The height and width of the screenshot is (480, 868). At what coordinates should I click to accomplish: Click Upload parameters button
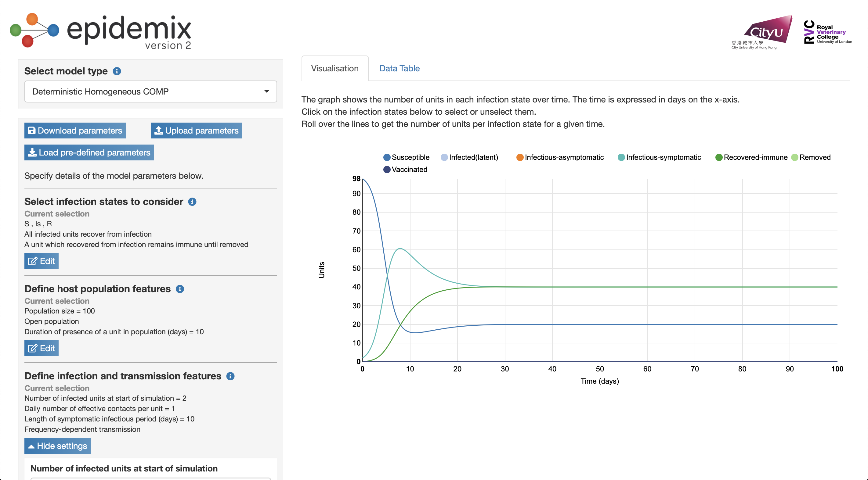pos(196,131)
